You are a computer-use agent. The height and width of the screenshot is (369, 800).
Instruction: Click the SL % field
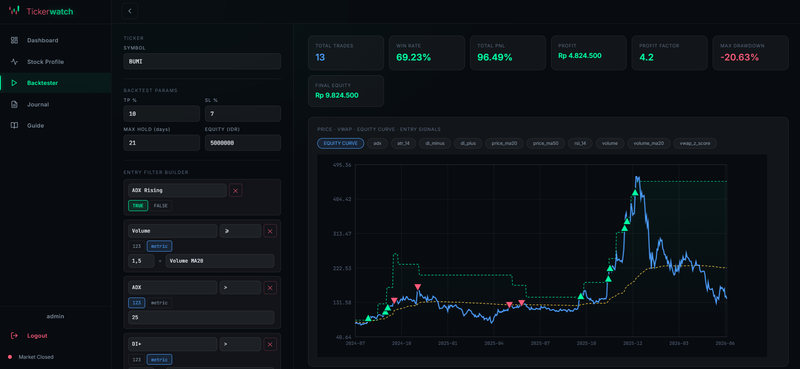pos(243,113)
